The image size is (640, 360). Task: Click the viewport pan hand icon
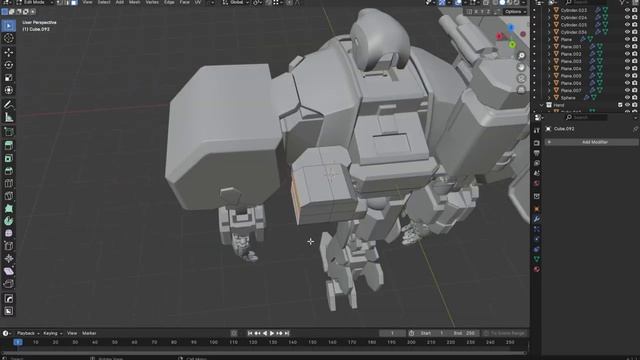click(x=521, y=67)
